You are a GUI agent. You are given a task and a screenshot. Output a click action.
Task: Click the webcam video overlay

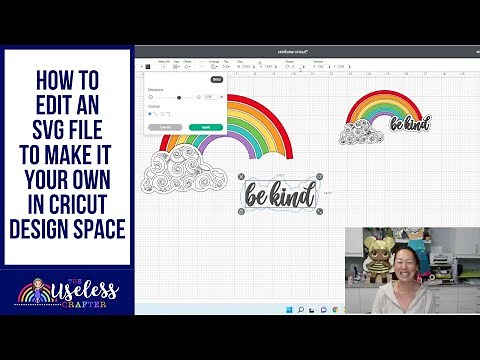(412, 270)
